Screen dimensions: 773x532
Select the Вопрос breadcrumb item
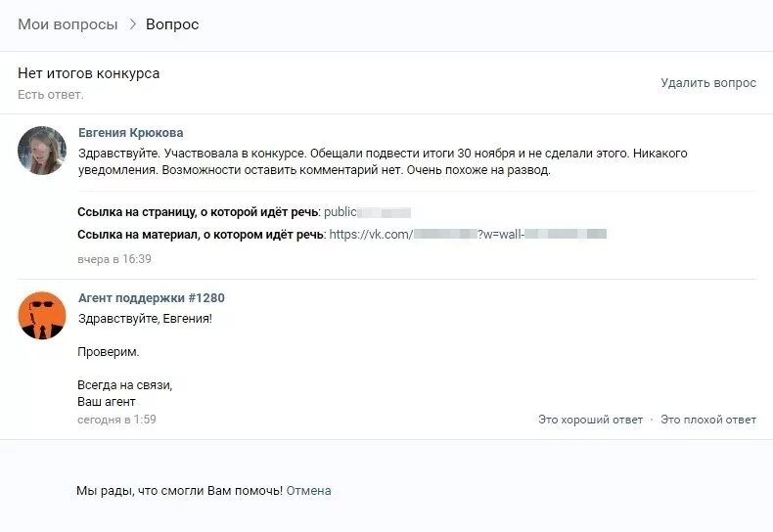tap(172, 24)
